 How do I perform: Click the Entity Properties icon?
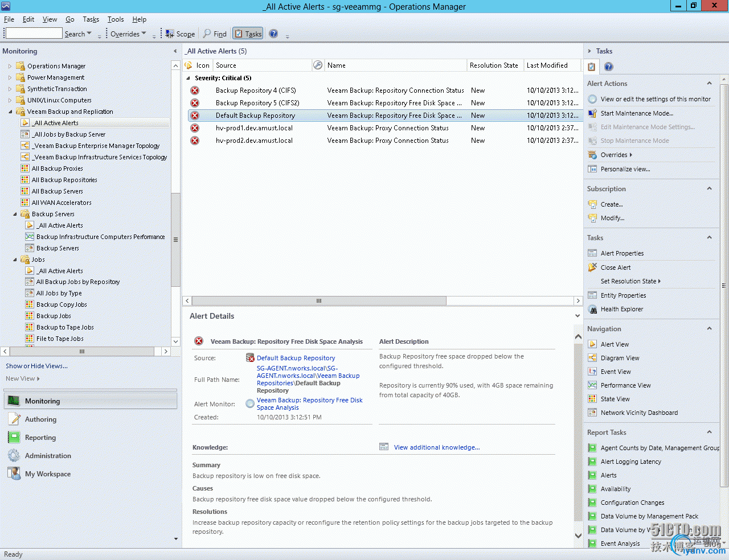point(592,295)
